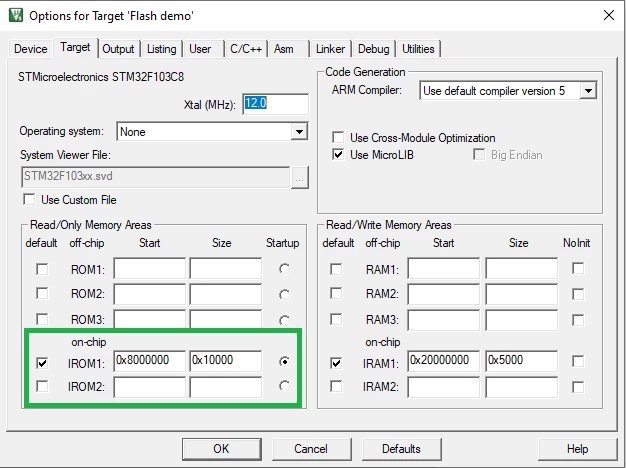Select IROM1 Startup radio button
Image resolution: width=626 pixels, height=468 pixels.
(284, 362)
